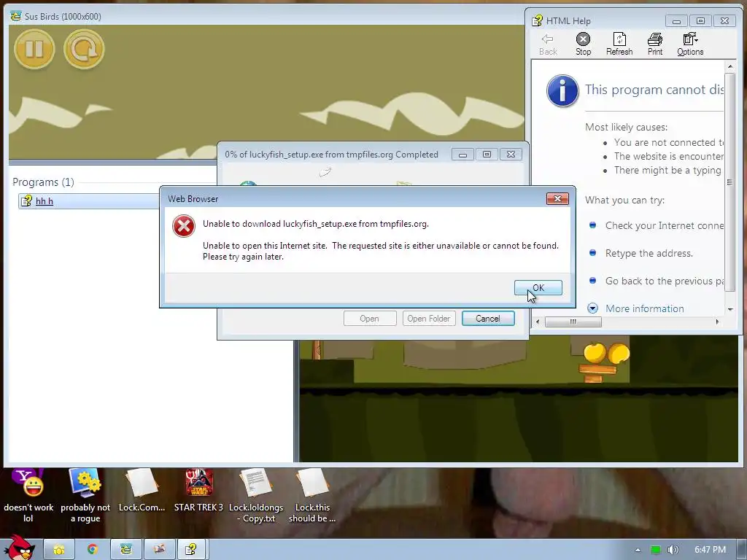Open the Options menu in HTML Help
The image size is (747, 560).
690,44
